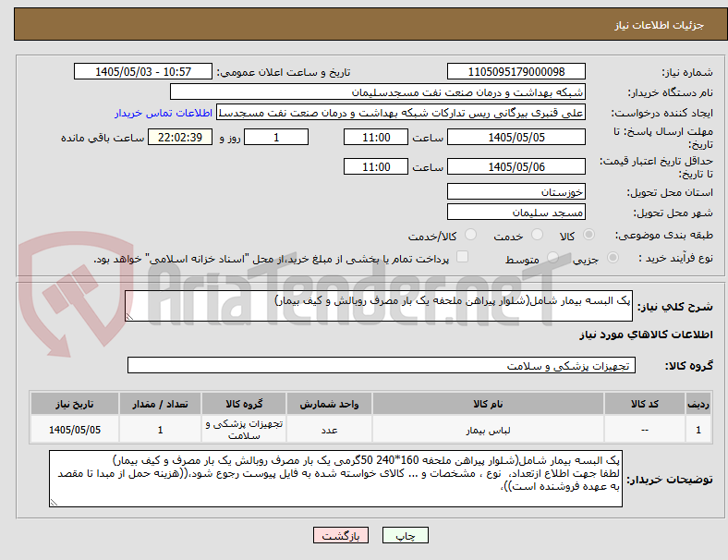
Task: Click the price validity date 1405/05/06 field
Action: [516, 166]
